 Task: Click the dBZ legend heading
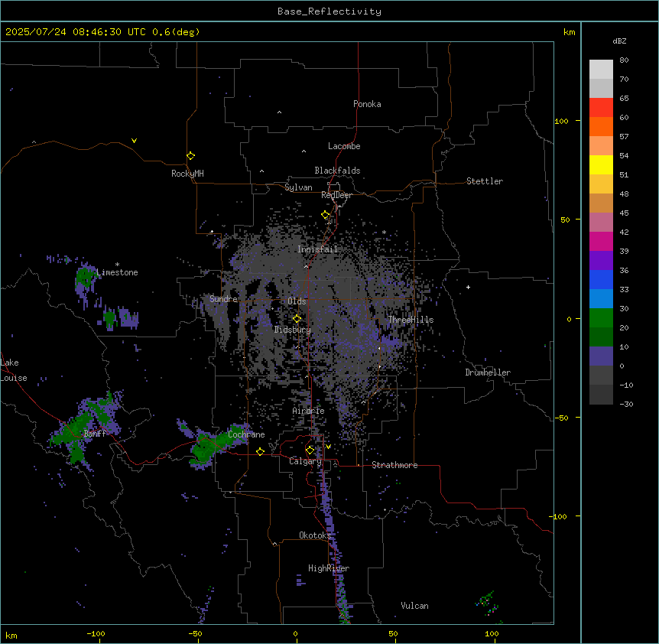pyautogui.click(x=619, y=41)
